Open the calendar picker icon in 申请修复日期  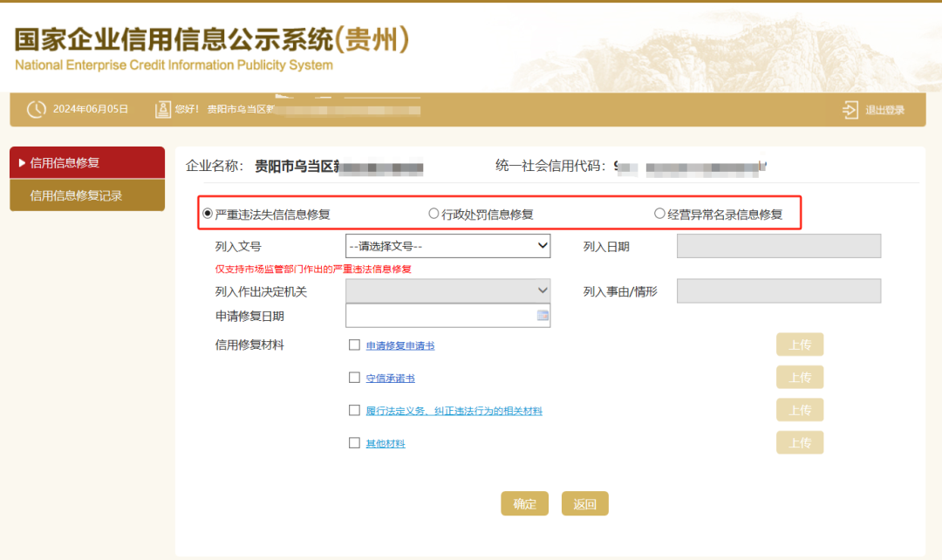coord(543,316)
